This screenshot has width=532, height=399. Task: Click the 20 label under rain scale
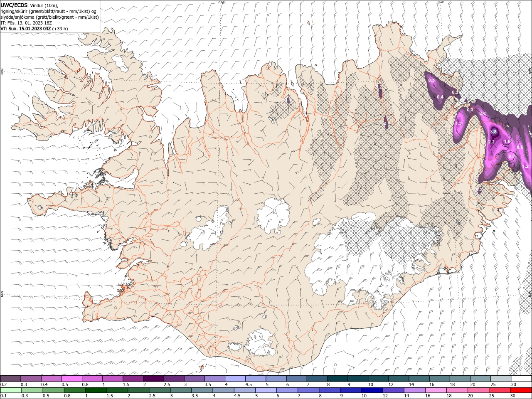point(470,396)
